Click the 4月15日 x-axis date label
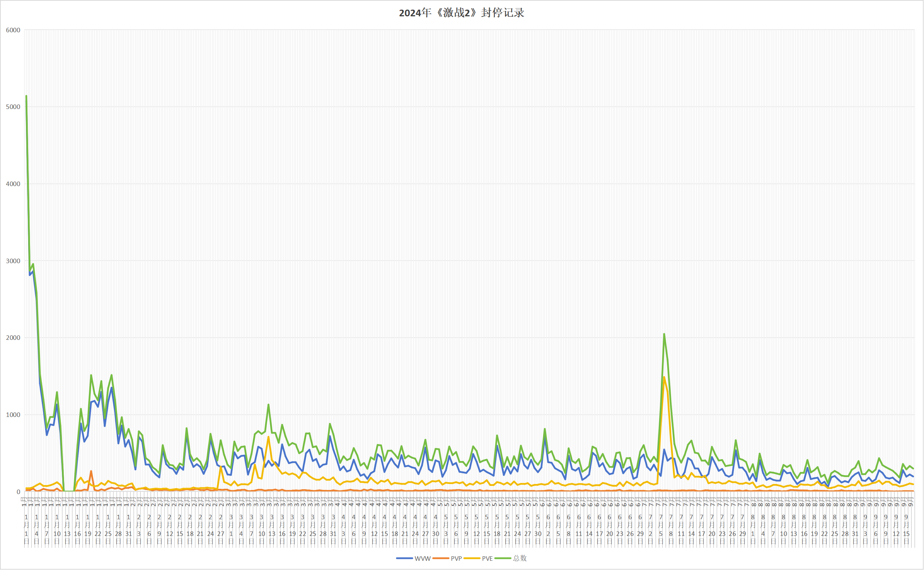The image size is (924, 570). pyautogui.click(x=384, y=530)
